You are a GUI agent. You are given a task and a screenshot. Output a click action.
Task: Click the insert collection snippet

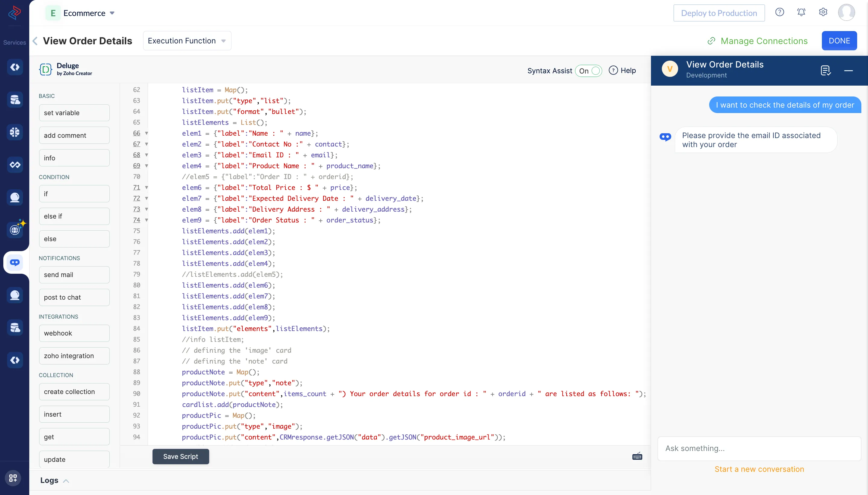pyautogui.click(x=74, y=415)
